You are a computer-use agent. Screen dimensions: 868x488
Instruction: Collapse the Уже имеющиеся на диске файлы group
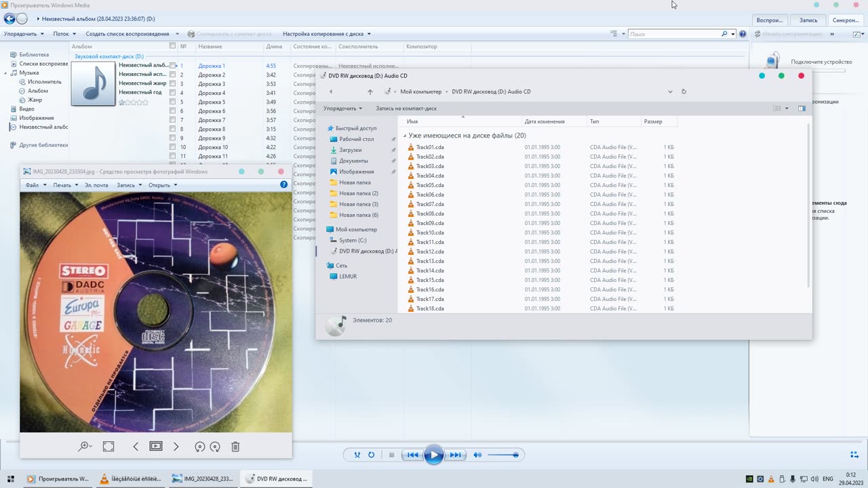click(406, 136)
